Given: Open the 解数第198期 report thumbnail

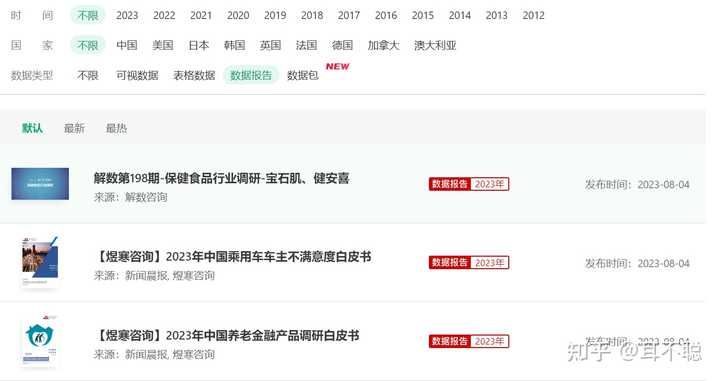Looking at the screenshot, I should coord(40,184).
